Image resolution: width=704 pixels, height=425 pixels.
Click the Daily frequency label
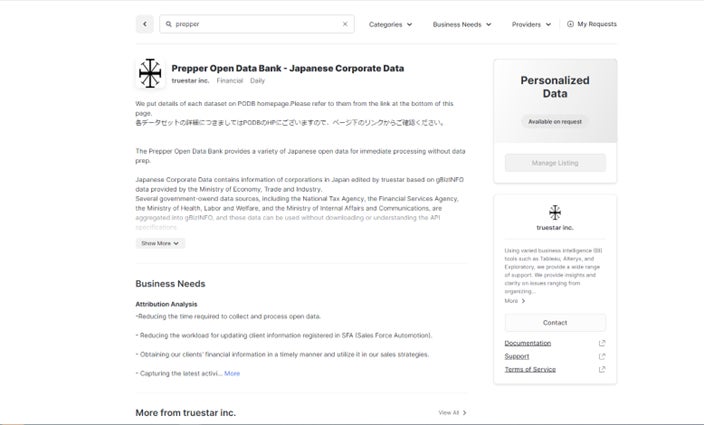[257, 81]
